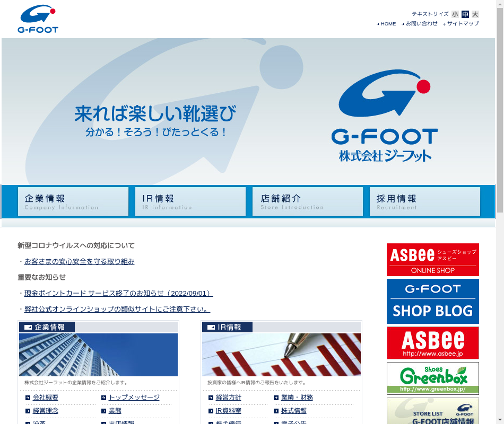
Task: Click the arrow bullet icon beside 業態
Action: (x=104, y=411)
